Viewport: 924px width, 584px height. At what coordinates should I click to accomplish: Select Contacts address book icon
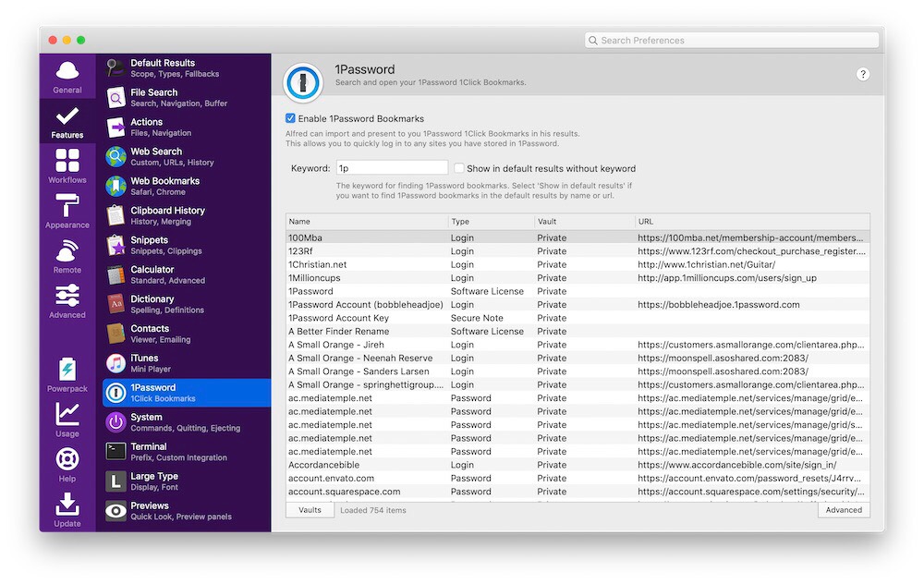pos(116,333)
